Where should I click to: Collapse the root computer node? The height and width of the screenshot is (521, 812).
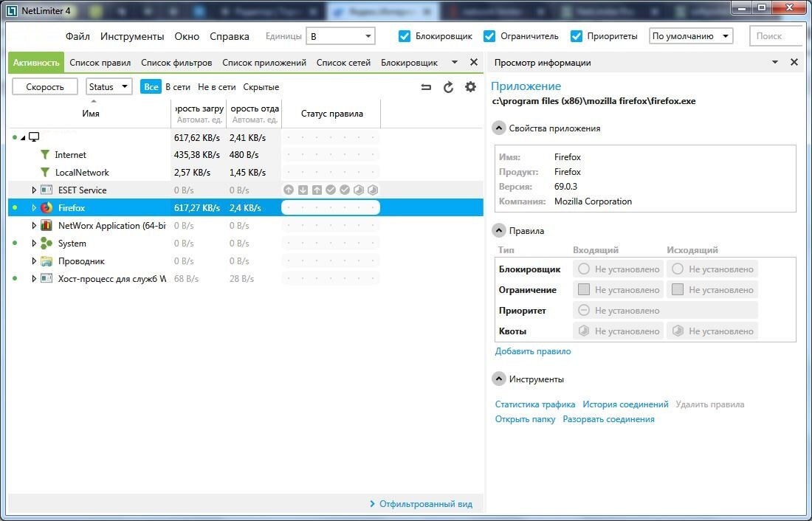[23, 138]
